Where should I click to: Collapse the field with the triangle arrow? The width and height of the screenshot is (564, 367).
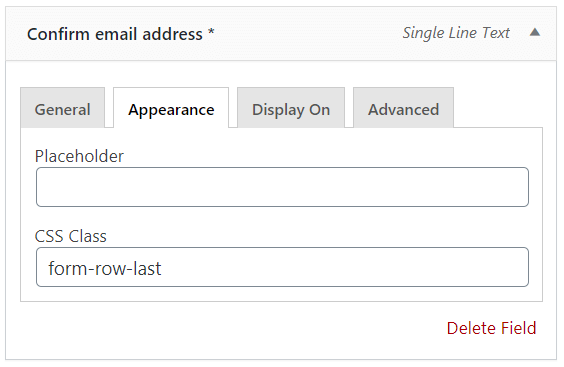coord(535,32)
